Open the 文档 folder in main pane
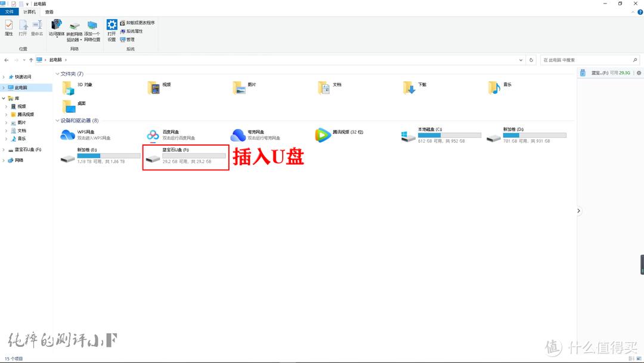This screenshot has height=363, width=644. 330,88
